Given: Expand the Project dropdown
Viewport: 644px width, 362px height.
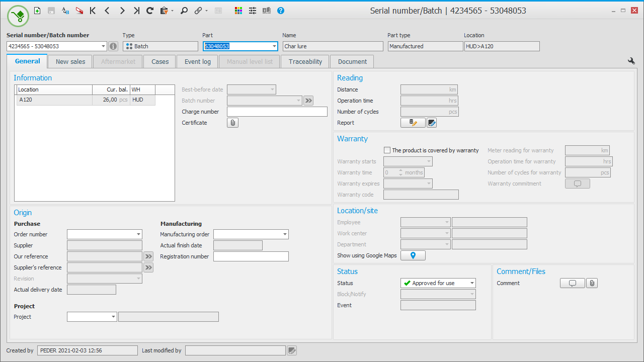Looking at the screenshot, I should pos(113,317).
